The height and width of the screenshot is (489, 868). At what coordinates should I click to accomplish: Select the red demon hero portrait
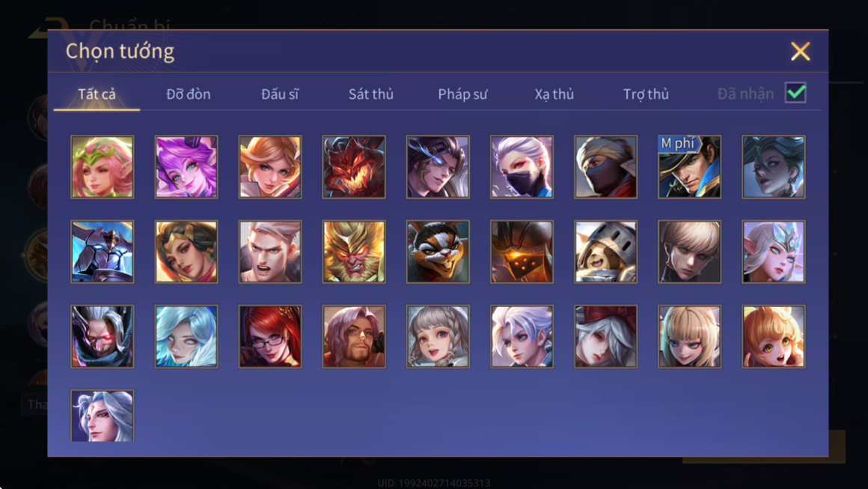[354, 167]
